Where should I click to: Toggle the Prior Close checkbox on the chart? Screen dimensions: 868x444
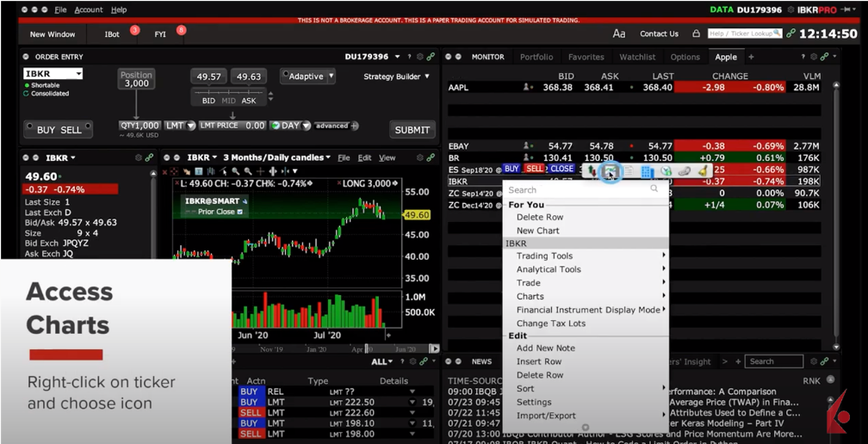coord(240,212)
